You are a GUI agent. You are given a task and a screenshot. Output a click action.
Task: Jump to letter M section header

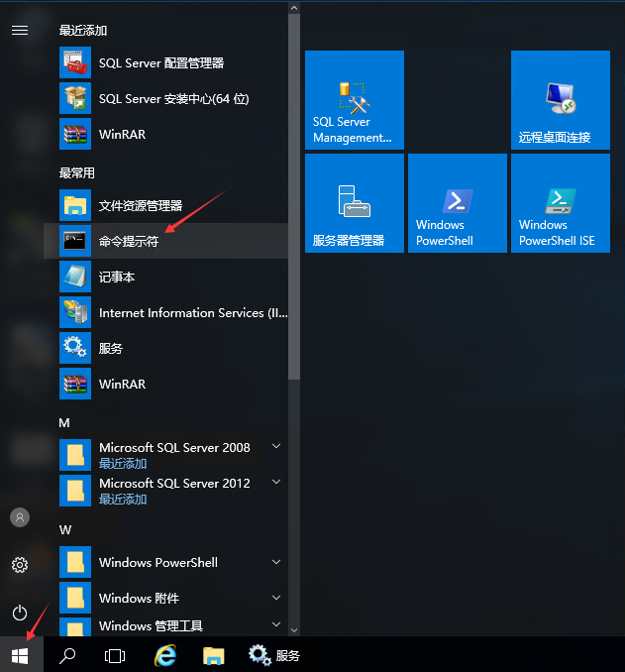click(64, 422)
